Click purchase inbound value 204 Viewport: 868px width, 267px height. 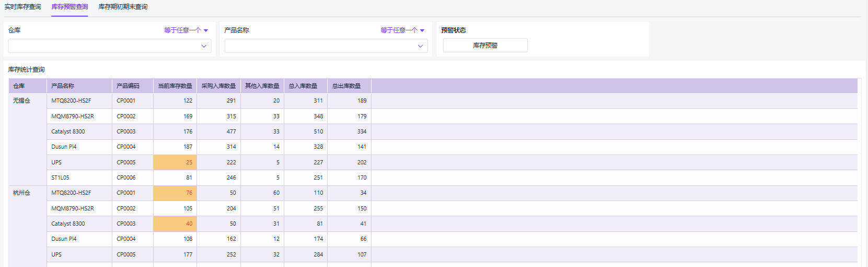[218, 208]
